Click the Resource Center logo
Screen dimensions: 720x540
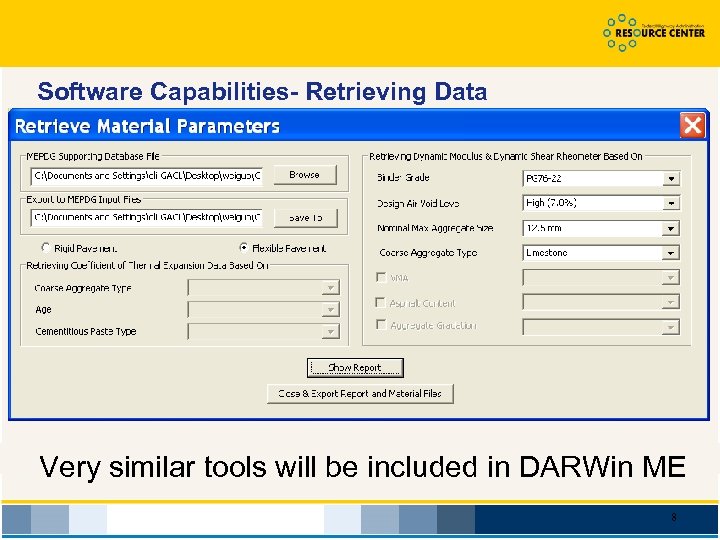[x=653, y=33]
